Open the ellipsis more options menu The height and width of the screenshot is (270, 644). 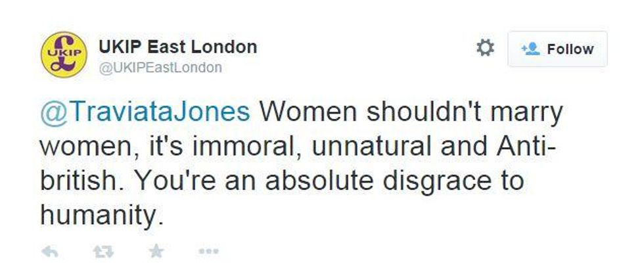pos(208,251)
